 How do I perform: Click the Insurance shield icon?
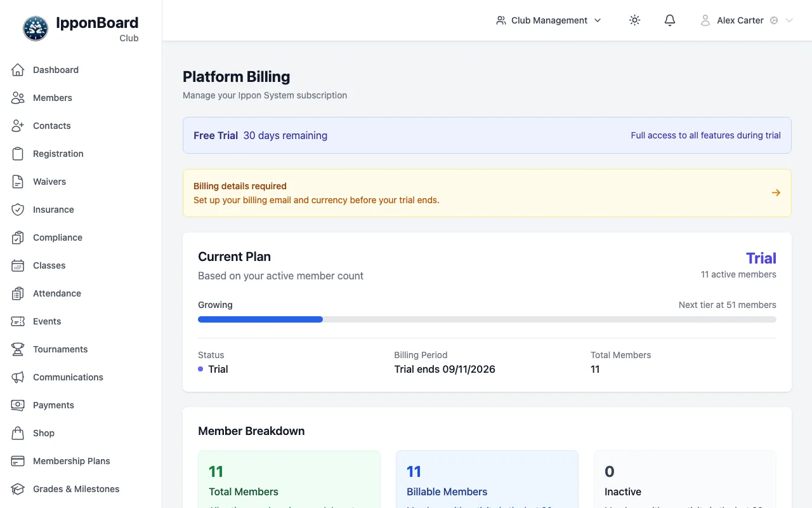(18, 210)
